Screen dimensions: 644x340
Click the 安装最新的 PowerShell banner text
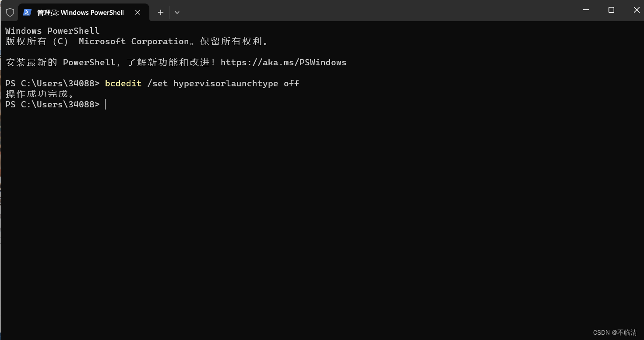coord(88,62)
